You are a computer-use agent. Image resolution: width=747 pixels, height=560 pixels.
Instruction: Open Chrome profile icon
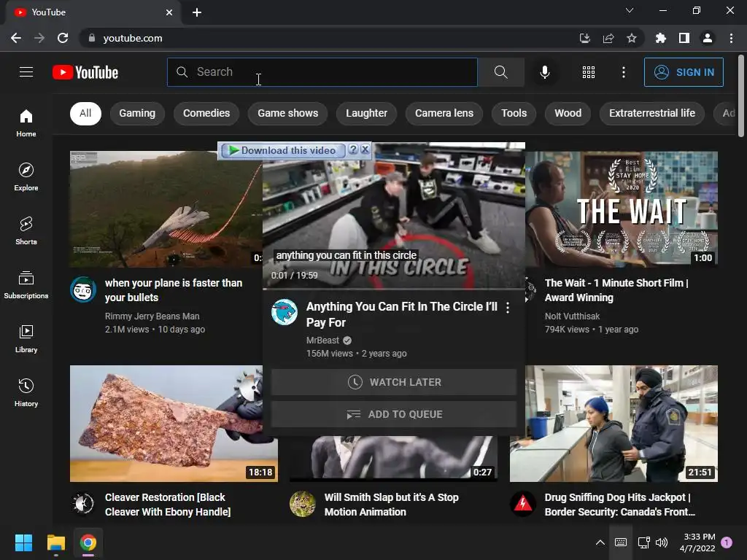708,38
